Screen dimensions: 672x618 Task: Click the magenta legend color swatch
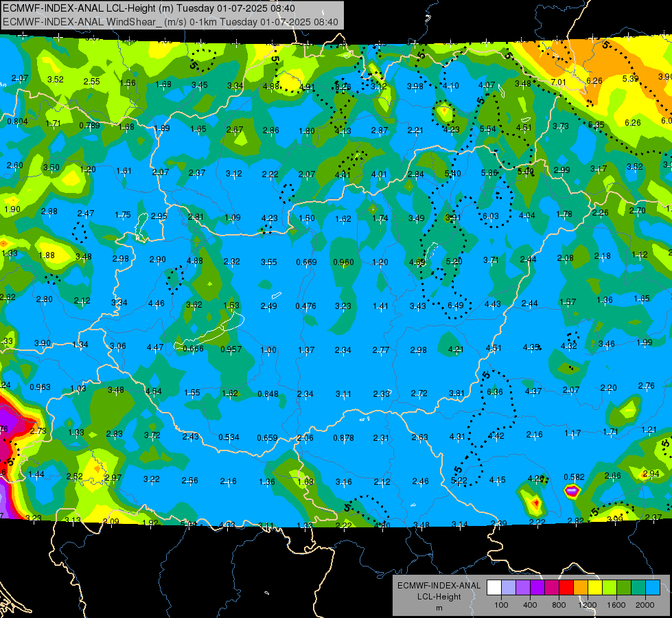tap(552, 588)
